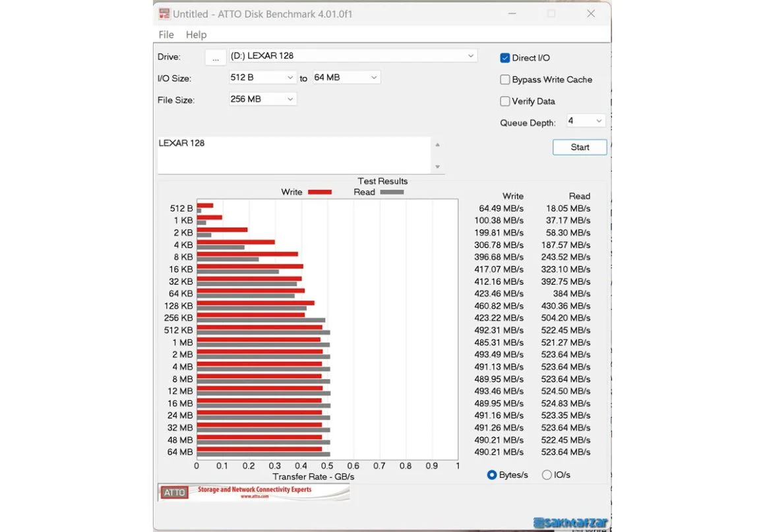
Task: Click the Write column header above results
Action: tap(513, 196)
